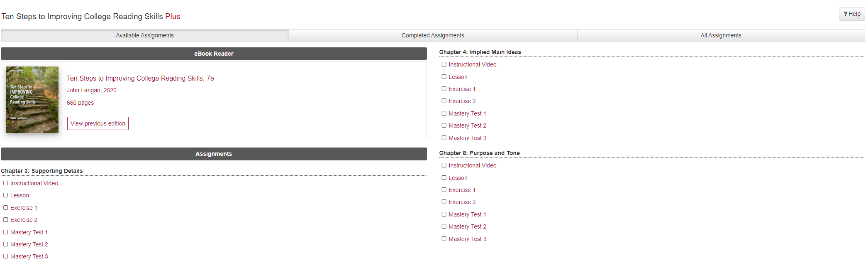
Task: Select the Available Assignments tab
Action: point(145,35)
